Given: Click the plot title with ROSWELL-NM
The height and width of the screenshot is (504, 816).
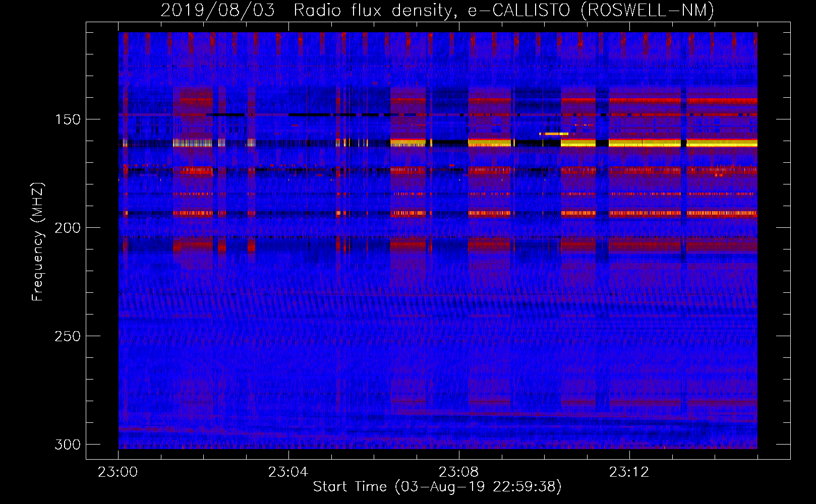Looking at the screenshot, I should point(437,11).
